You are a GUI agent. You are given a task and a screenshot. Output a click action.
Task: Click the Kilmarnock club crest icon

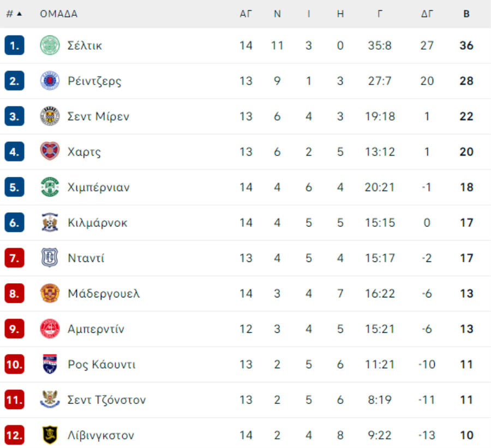pyautogui.click(x=50, y=223)
